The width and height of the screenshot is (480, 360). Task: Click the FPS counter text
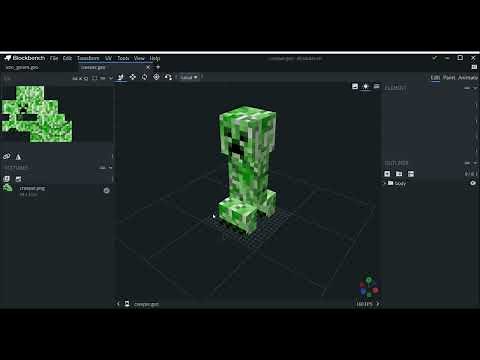point(364,304)
